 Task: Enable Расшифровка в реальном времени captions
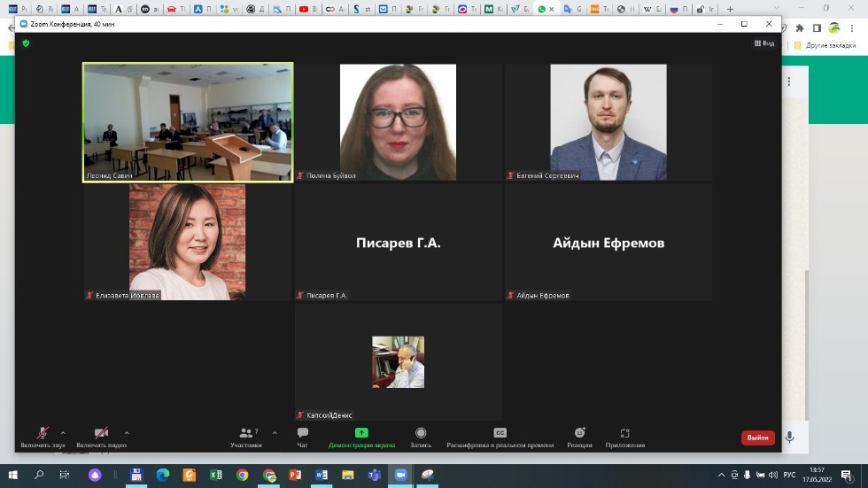pos(500,434)
